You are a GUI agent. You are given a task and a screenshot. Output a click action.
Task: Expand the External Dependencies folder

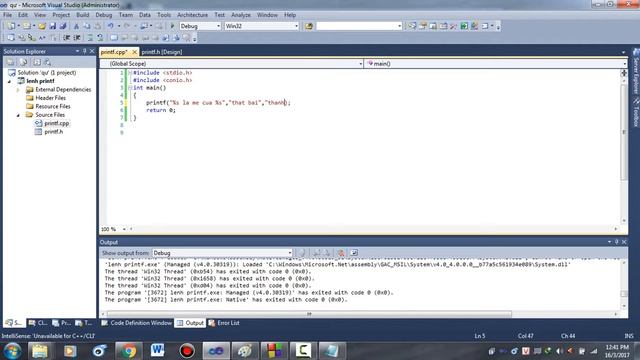(x=18, y=90)
